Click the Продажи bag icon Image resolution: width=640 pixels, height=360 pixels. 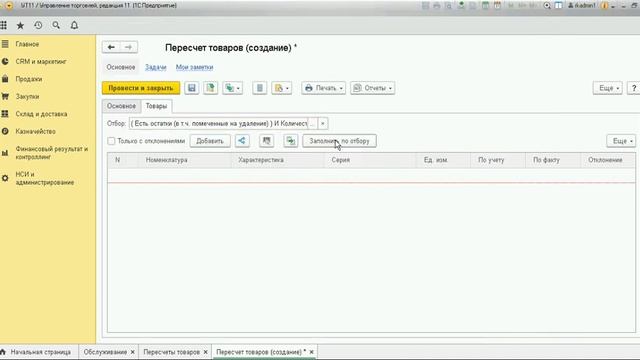point(5,79)
